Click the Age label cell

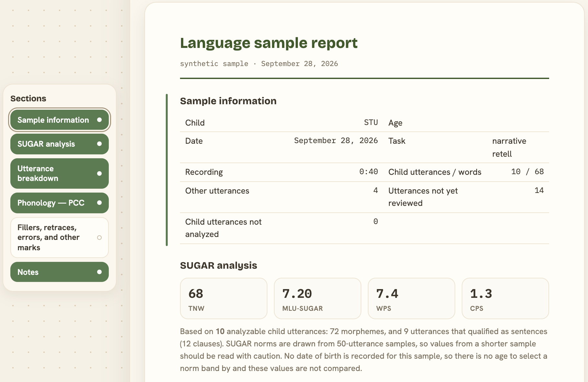tap(395, 123)
